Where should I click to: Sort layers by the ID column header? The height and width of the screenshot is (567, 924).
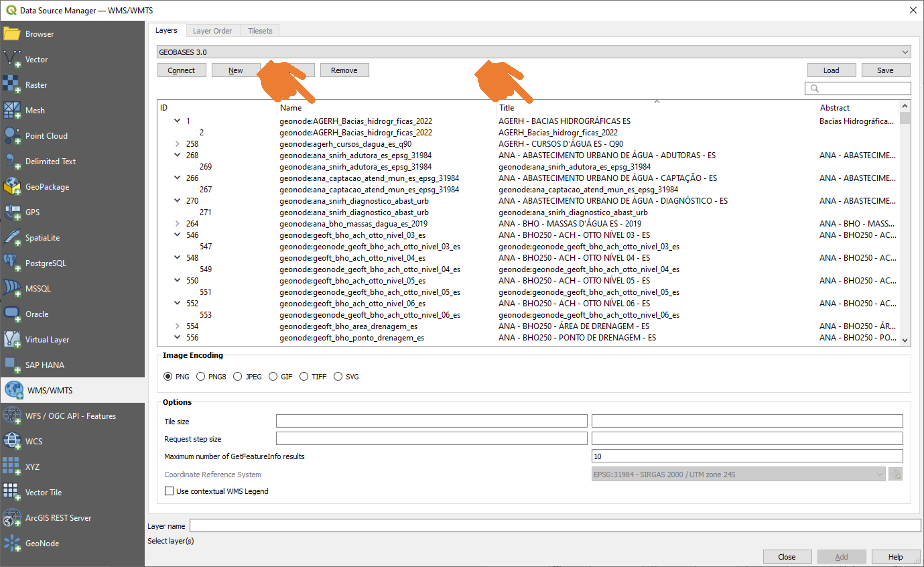coord(217,108)
